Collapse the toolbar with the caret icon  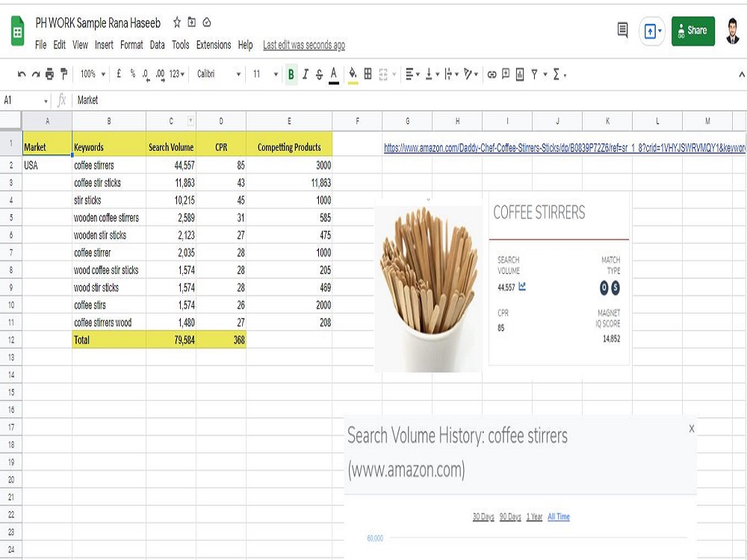(741, 74)
